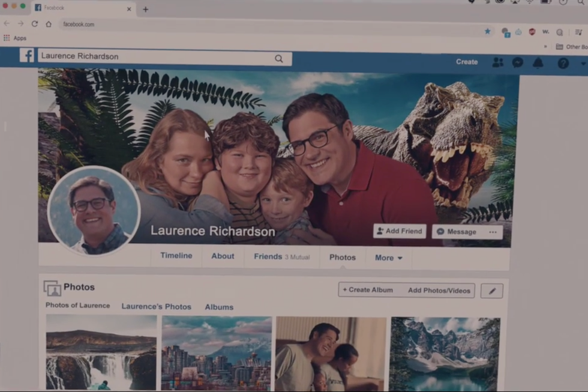
Task: Open the mountain lake photo thumbnail
Action: [445, 355]
